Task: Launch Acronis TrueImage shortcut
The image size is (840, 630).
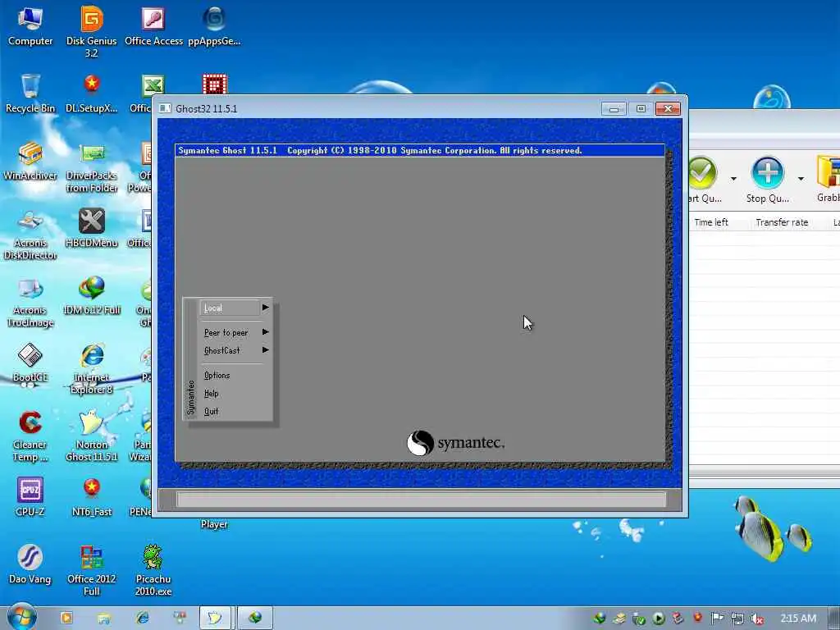Action: [30, 302]
